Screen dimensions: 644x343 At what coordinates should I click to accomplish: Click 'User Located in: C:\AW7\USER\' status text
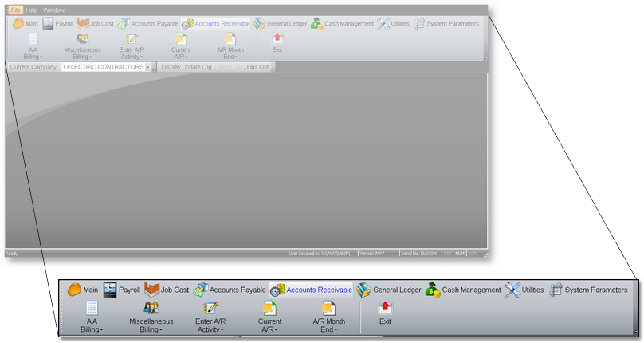[x=319, y=254]
